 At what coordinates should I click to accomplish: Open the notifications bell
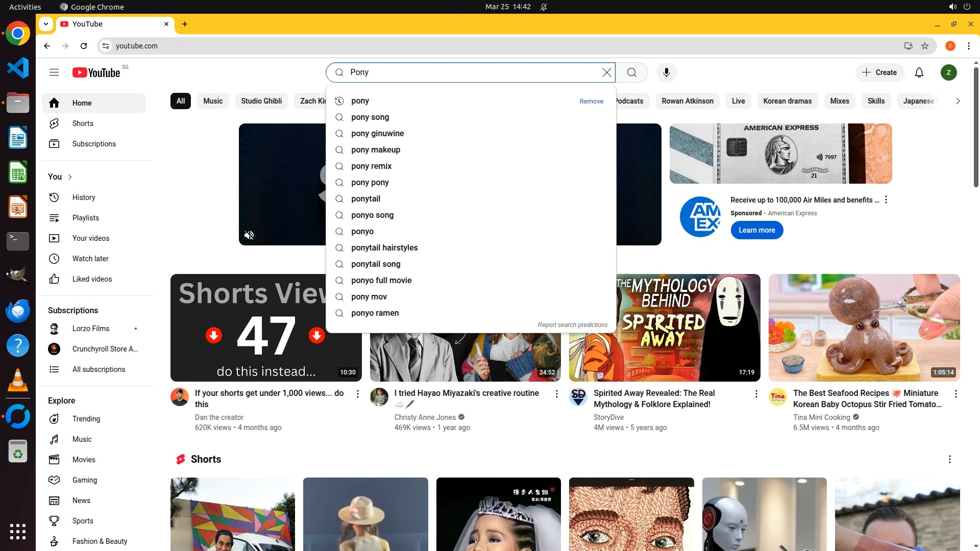click(x=919, y=72)
